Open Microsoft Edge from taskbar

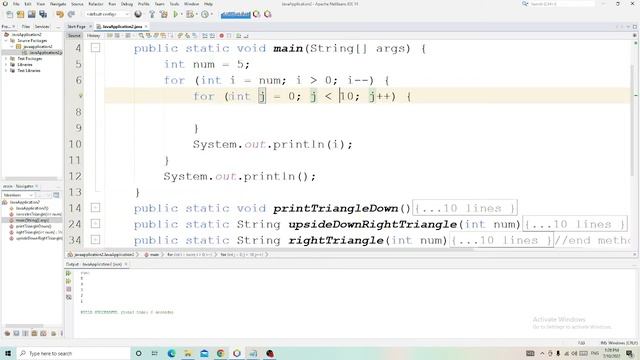171,353
